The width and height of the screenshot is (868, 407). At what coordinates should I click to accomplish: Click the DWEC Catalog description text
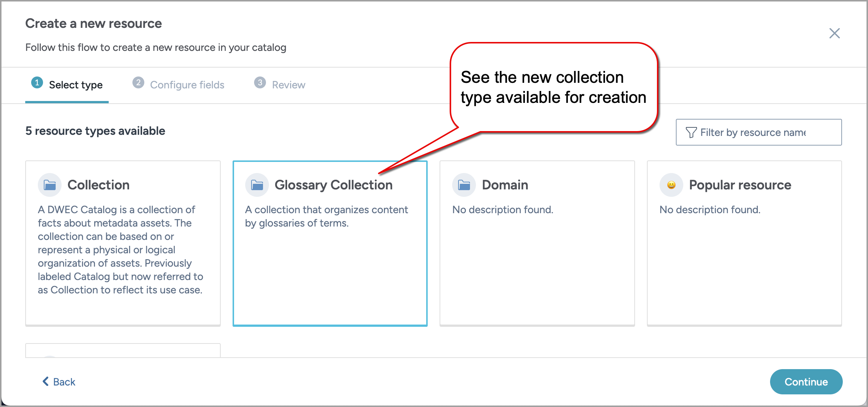click(x=121, y=250)
